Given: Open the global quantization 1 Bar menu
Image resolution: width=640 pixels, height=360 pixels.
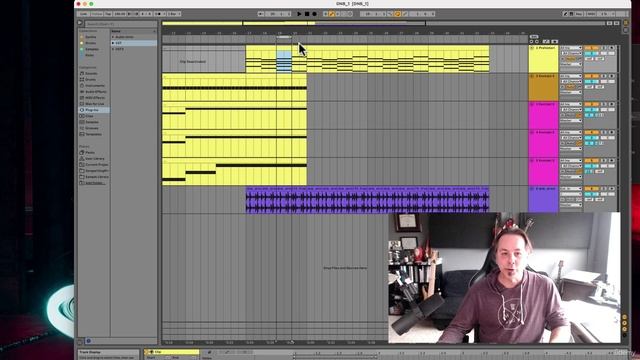Looking at the screenshot, I should coord(173,14).
